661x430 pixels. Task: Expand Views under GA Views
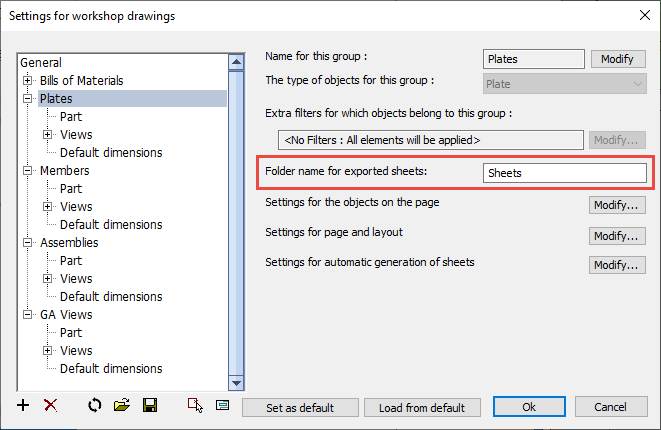47,351
